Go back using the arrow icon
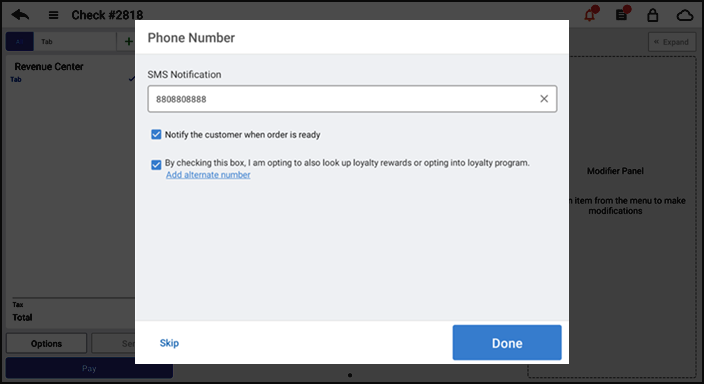Screen dimensions: 704x384 (20, 15)
